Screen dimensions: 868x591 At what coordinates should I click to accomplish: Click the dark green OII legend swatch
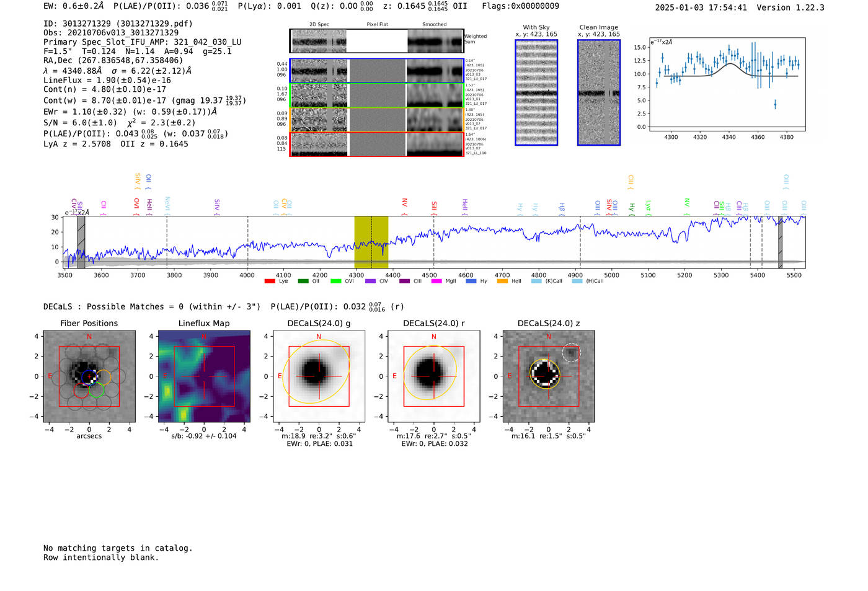(303, 281)
